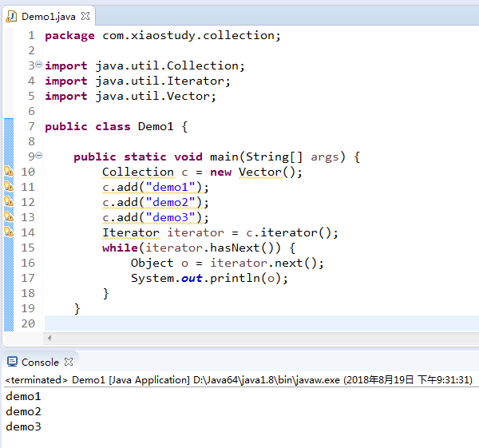
Task: Collapse the main method on line 9
Action: click(x=38, y=156)
